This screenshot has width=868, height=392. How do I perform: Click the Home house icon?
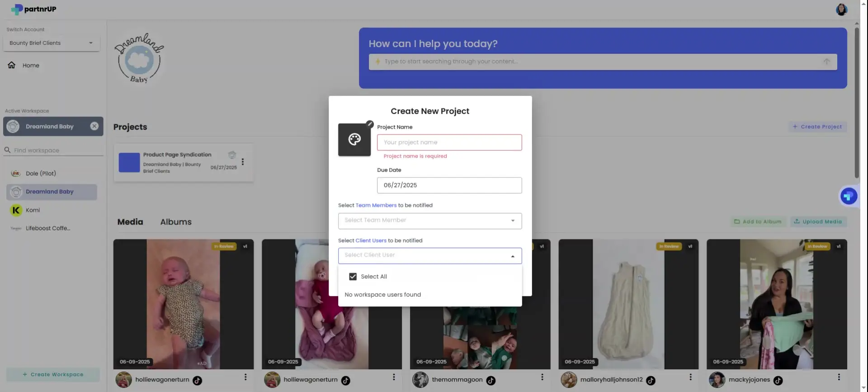[12, 65]
